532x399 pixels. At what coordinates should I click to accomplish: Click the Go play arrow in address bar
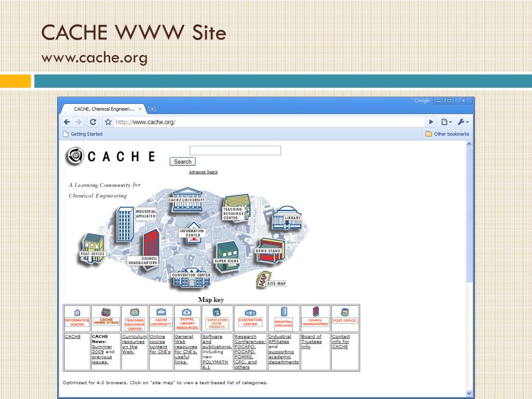(x=431, y=122)
